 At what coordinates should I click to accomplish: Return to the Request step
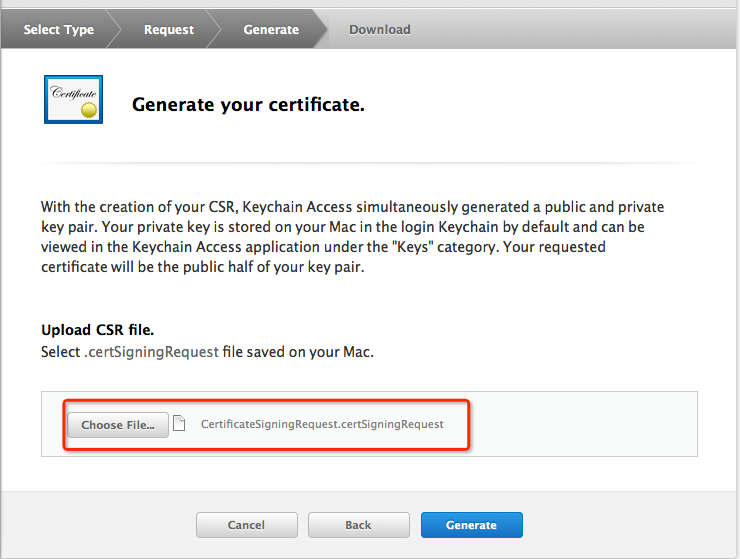tap(168, 29)
